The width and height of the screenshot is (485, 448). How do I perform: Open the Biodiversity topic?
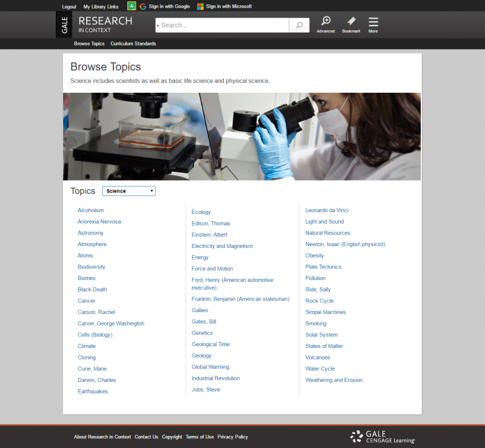coord(92,267)
